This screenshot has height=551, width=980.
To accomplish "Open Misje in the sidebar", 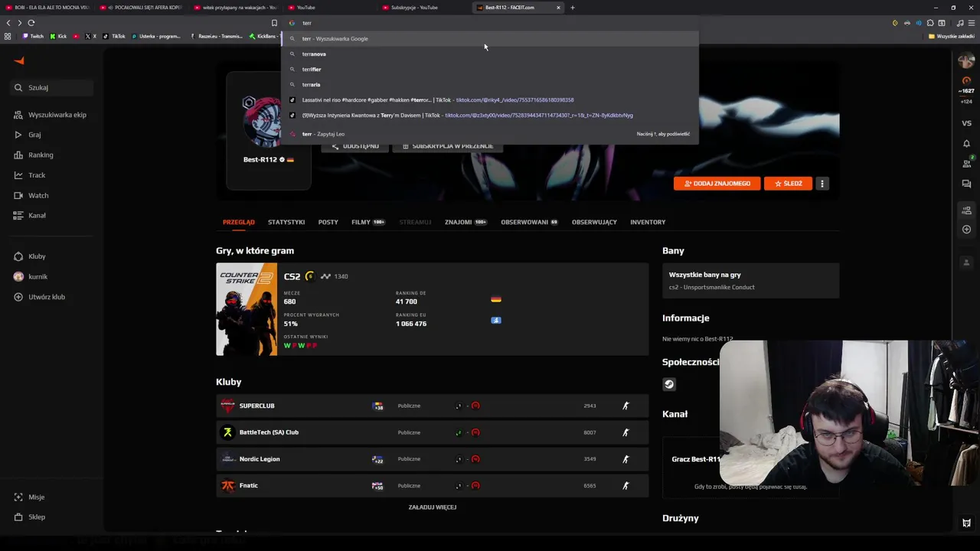I will pyautogui.click(x=29, y=497).
